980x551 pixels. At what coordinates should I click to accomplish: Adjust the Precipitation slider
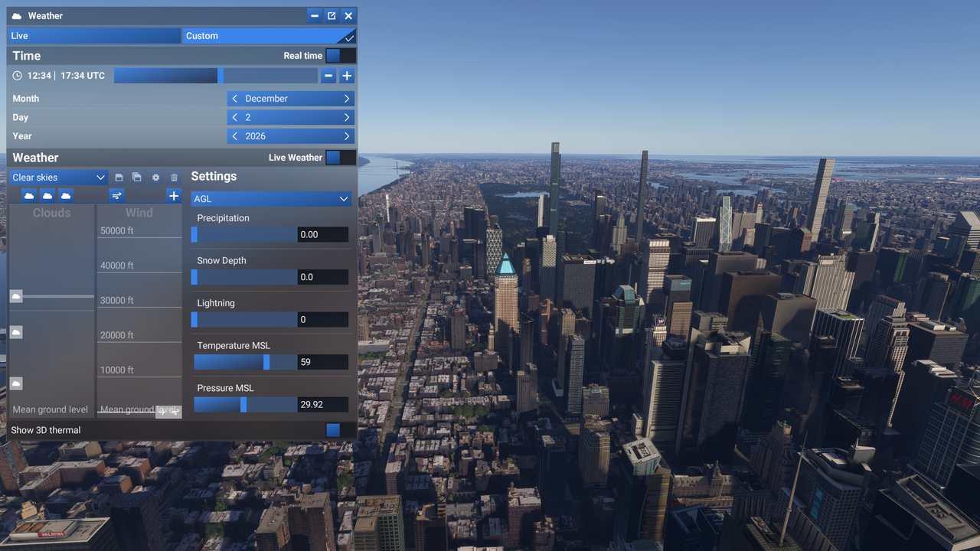click(244, 235)
